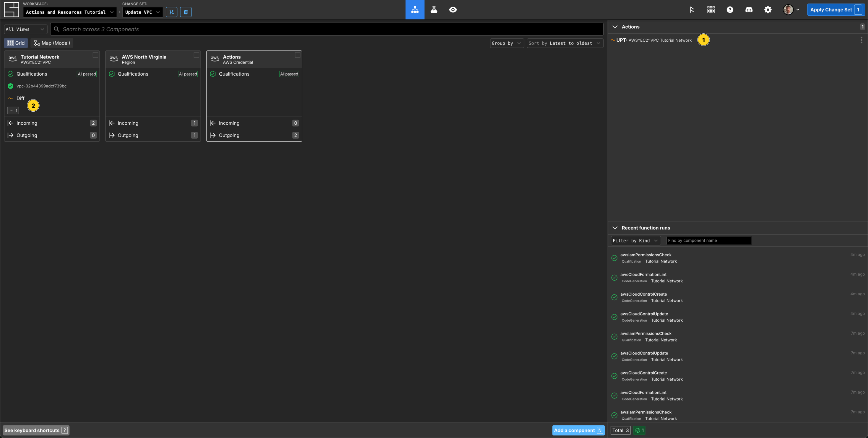The width and height of the screenshot is (868, 438).
Task: Select the AWS North Virginia card checkbox
Action: [196, 55]
